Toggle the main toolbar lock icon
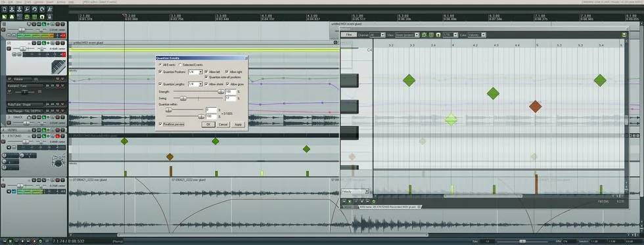 click(50, 17)
